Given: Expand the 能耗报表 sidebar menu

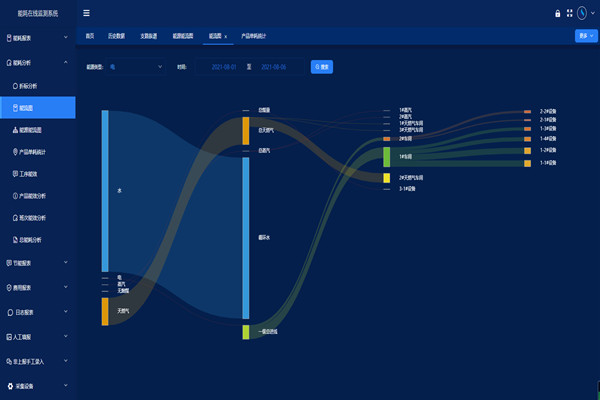Looking at the screenshot, I should (x=37, y=38).
